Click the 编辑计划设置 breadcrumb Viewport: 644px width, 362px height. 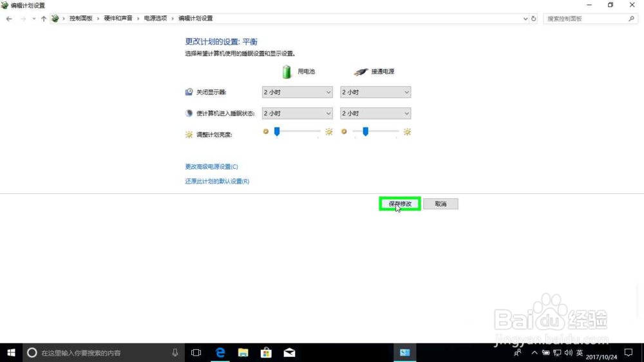196,19
